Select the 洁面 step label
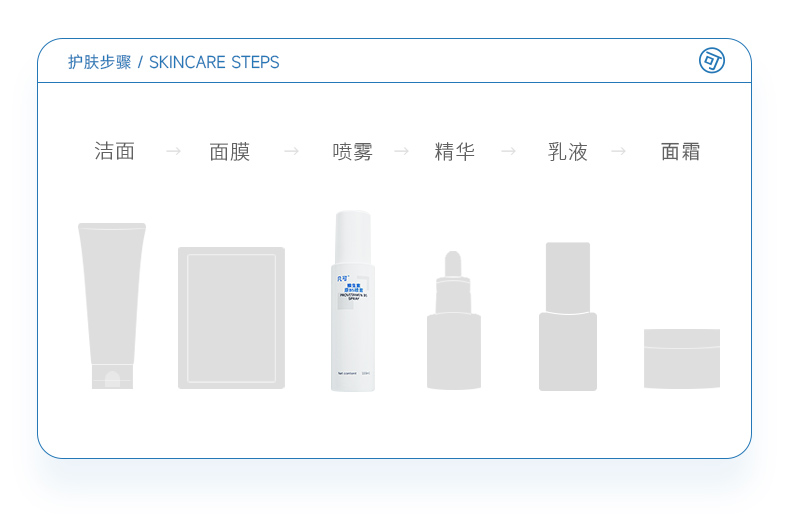The image size is (790, 514). [114, 151]
